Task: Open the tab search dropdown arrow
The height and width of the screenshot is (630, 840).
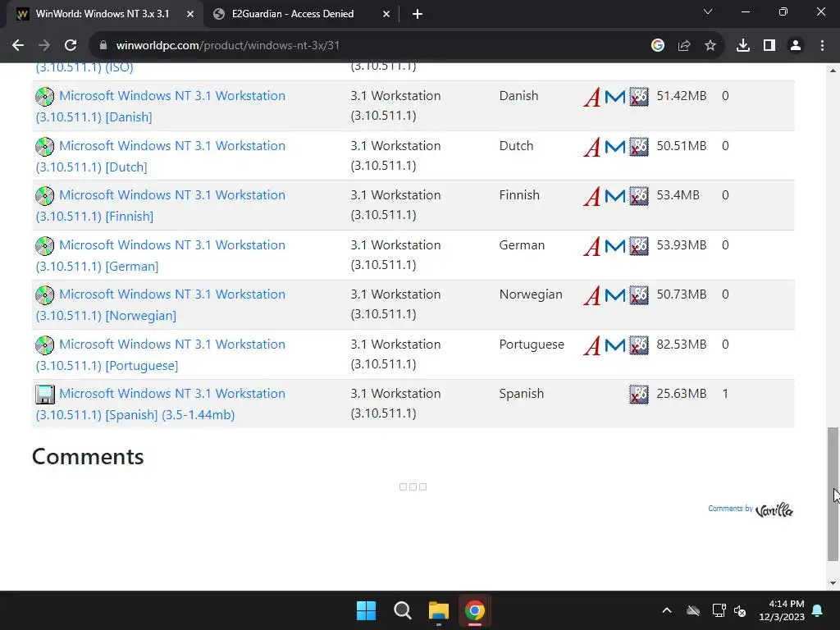Action: [x=708, y=11]
